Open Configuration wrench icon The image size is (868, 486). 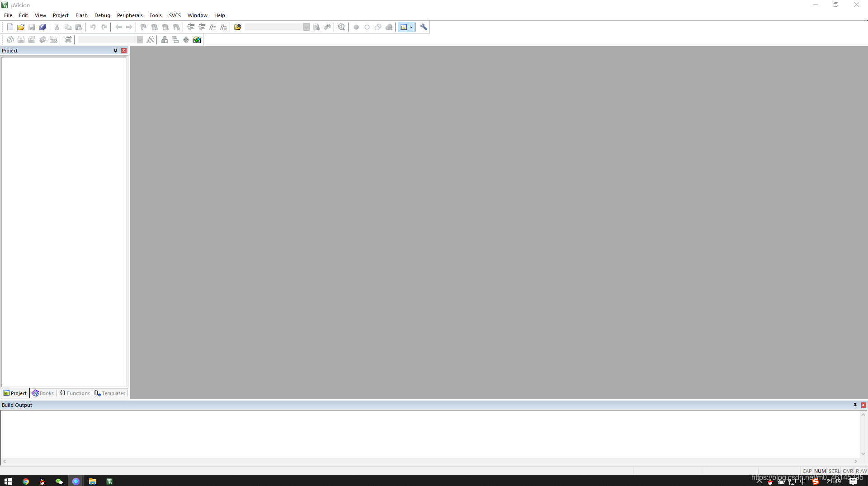[424, 27]
